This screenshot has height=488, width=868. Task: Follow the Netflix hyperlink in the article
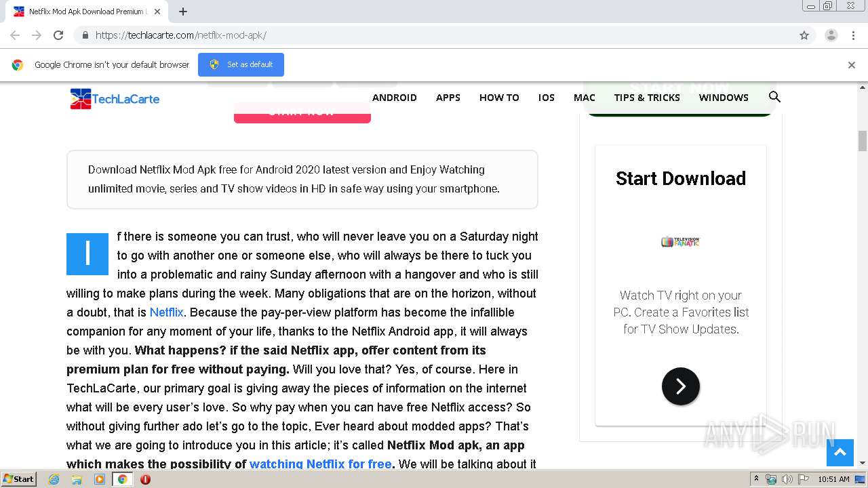pyautogui.click(x=167, y=312)
